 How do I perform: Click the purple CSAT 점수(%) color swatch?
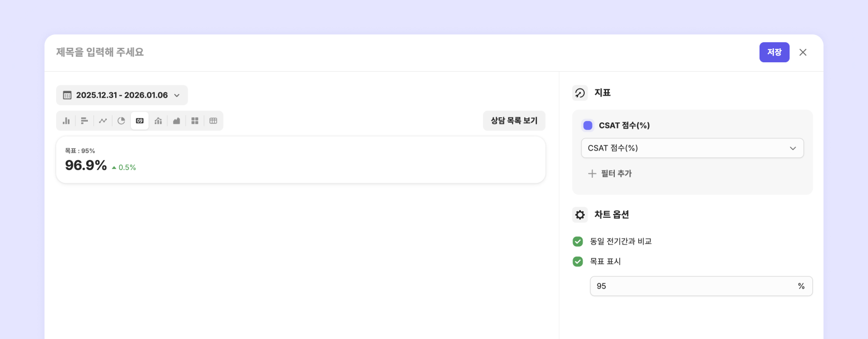pyautogui.click(x=588, y=126)
